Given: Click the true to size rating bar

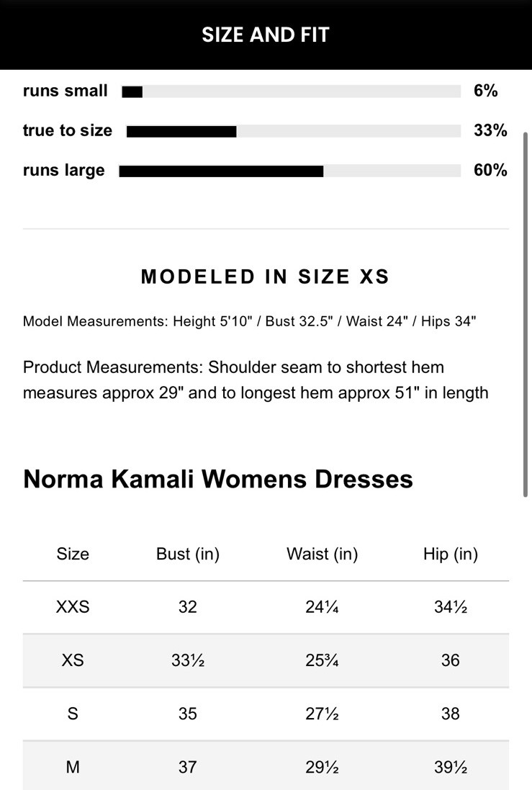Looking at the screenshot, I should pyautogui.click(x=293, y=131).
